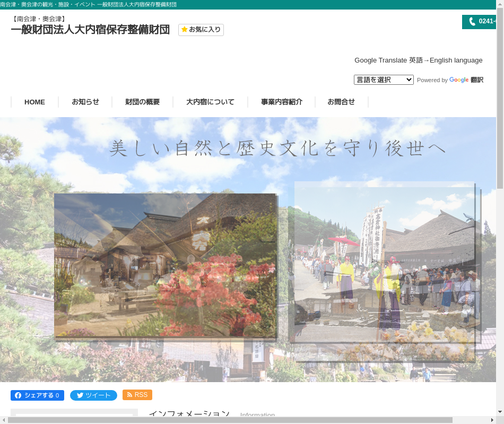Screen dimensions: 504x424
Task: Click the vertical scrollbar down arrow
Action: click(500, 412)
